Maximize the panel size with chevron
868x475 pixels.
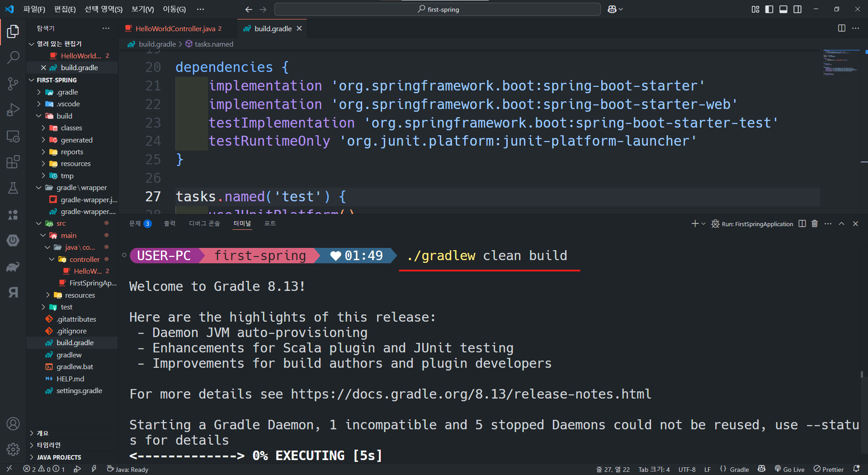point(841,223)
